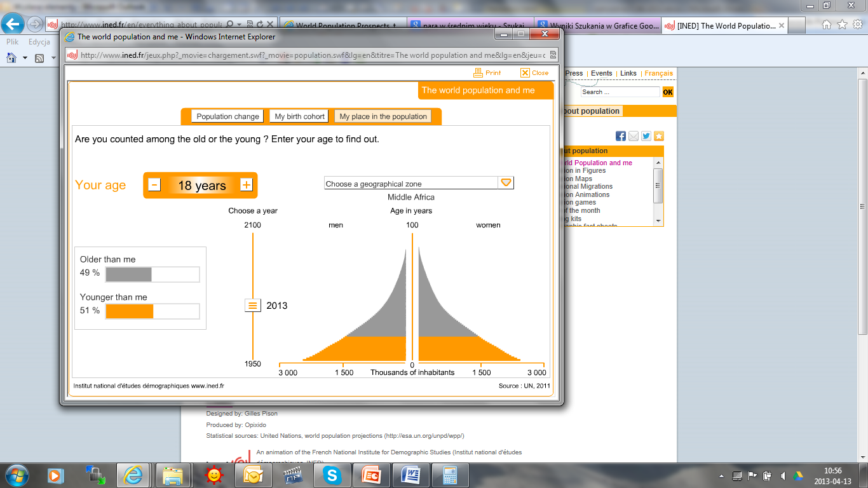Select My place in the population tab
This screenshot has height=488, width=868.
point(383,116)
